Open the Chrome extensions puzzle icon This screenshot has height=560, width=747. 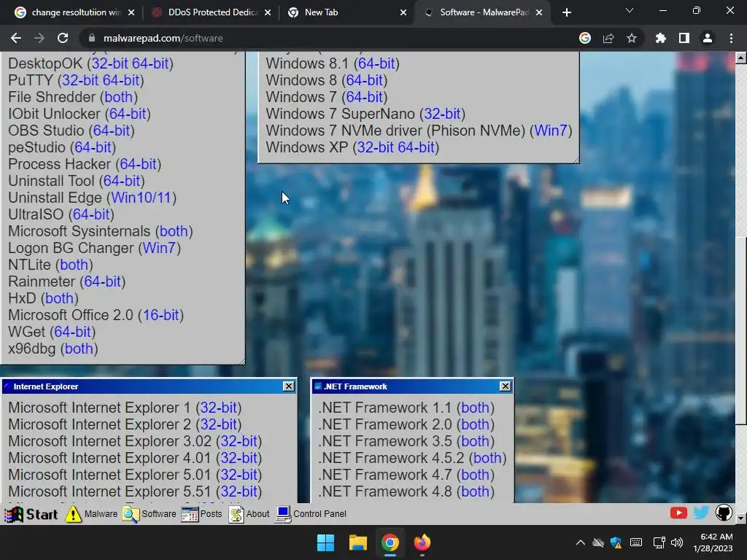660,38
